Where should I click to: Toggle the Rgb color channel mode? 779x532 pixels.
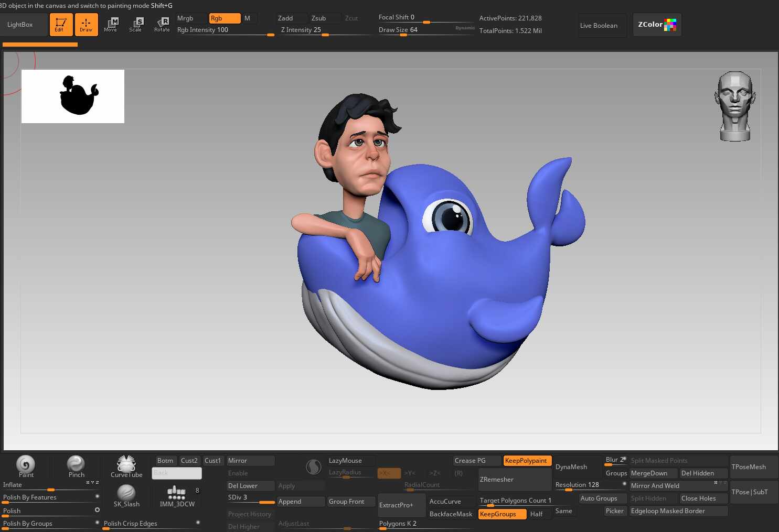click(x=224, y=18)
